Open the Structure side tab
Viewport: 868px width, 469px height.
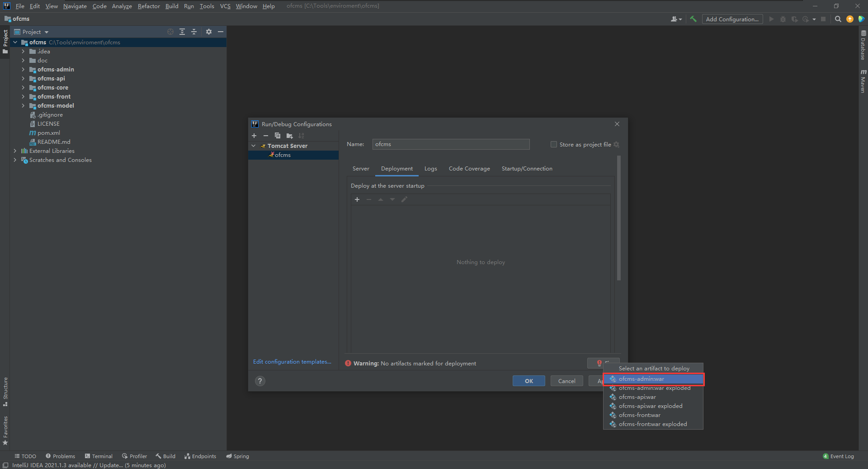(5, 391)
